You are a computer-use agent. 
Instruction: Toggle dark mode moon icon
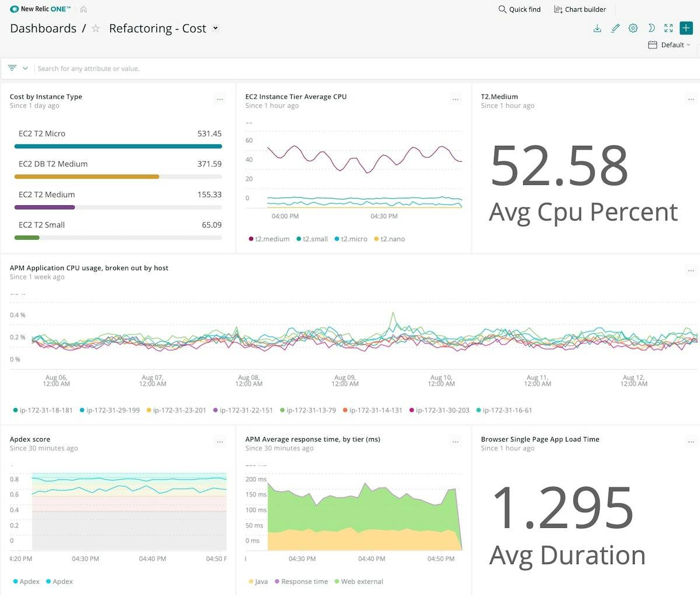pyautogui.click(x=651, y=28)
